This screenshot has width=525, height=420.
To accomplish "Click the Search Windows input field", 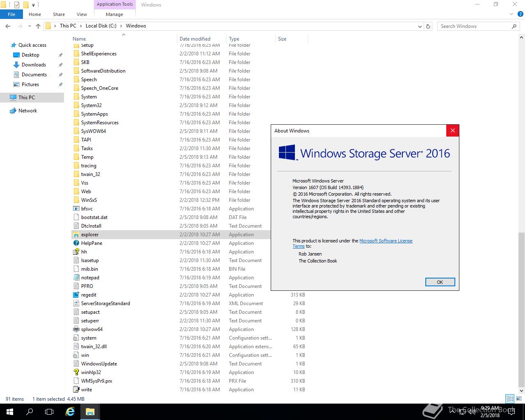I will click(475, 26).
